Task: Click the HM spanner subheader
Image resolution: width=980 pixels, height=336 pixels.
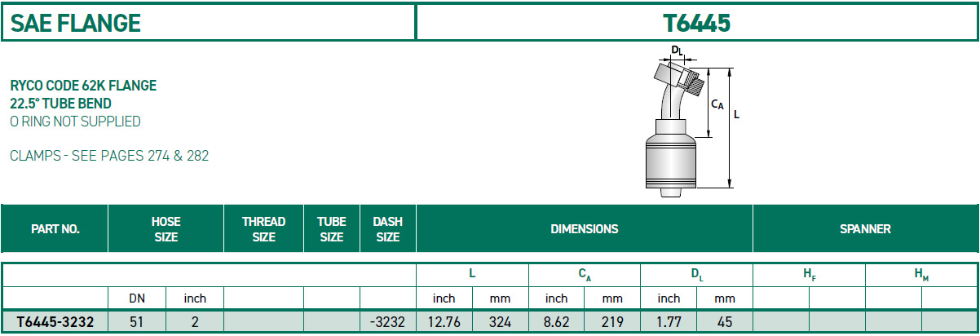Action: tap(921, 276)
